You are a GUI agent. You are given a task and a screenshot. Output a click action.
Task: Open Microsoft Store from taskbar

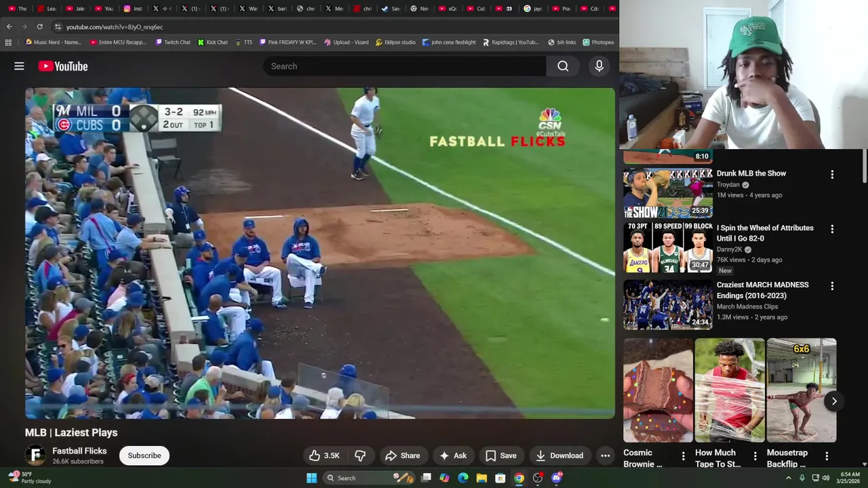(500, 478)
